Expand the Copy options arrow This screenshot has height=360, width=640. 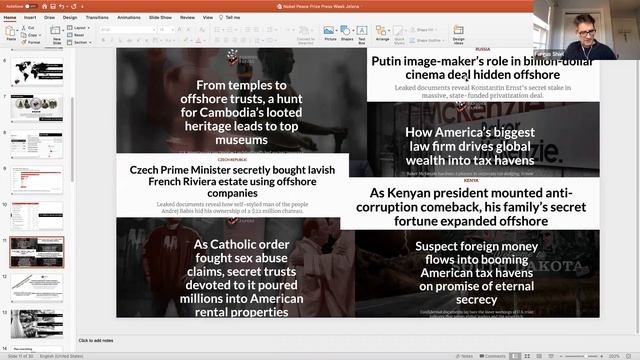pos(40,35)
